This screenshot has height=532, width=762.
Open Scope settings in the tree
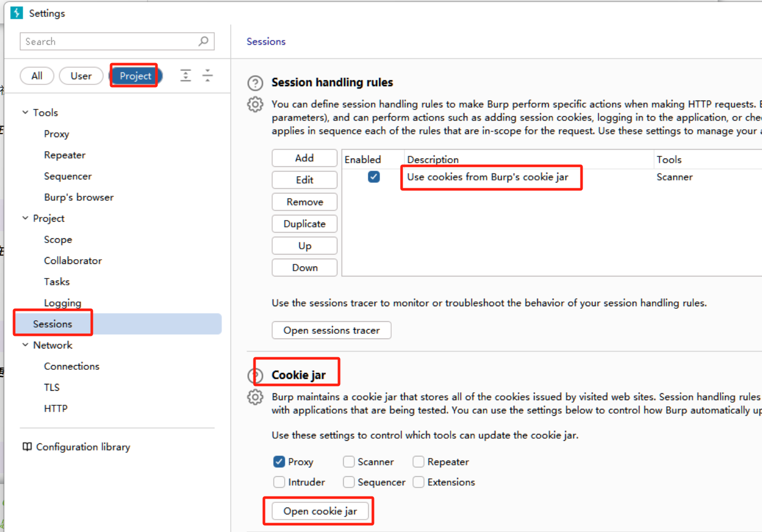58,240
